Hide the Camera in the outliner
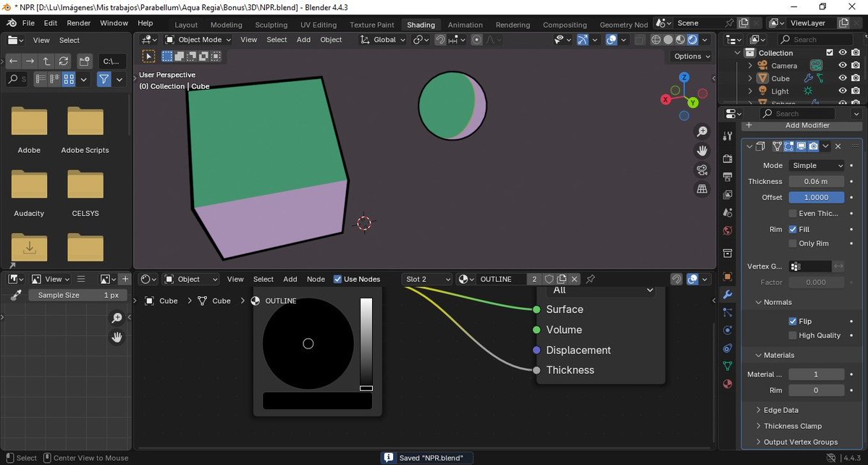The width and height of the screenshot is (868, 465). pos(843,65)
